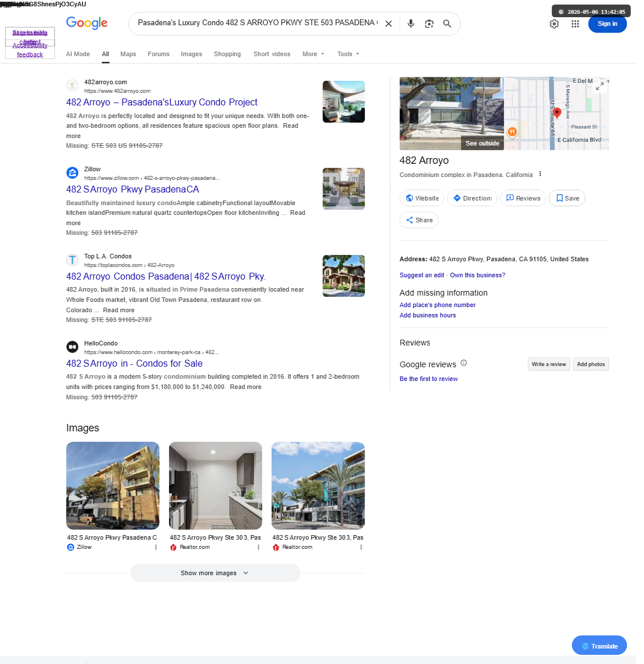Open thumbnail beside Zillow result
The image size is (644, 664).
click(343, 189)
